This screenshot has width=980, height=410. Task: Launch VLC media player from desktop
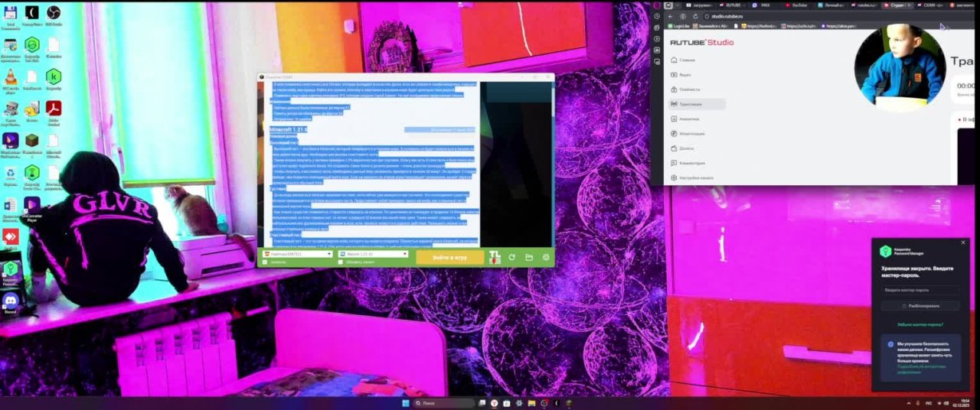pyautogui.click(x=11, y=77)
